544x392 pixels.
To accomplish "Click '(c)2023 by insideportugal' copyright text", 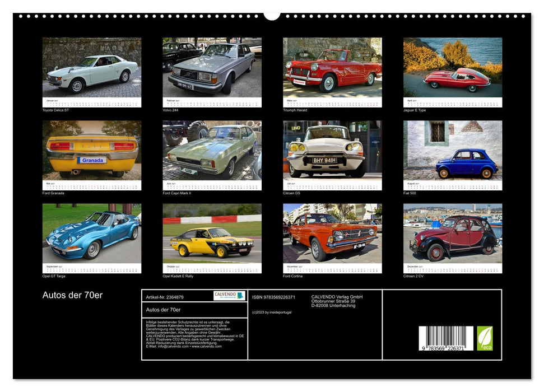I will pyautogui.click(x=272, y=312).
